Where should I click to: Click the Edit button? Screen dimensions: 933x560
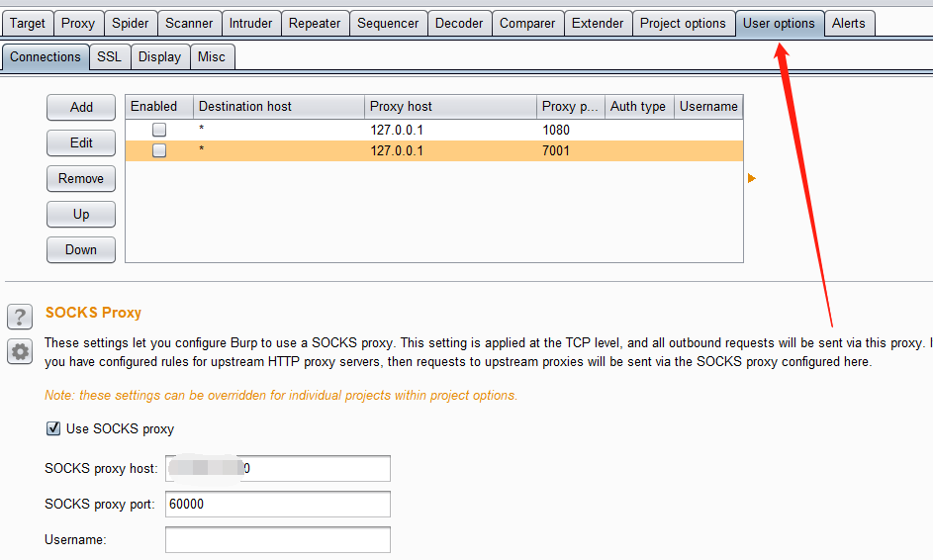[x=81, y=142]
